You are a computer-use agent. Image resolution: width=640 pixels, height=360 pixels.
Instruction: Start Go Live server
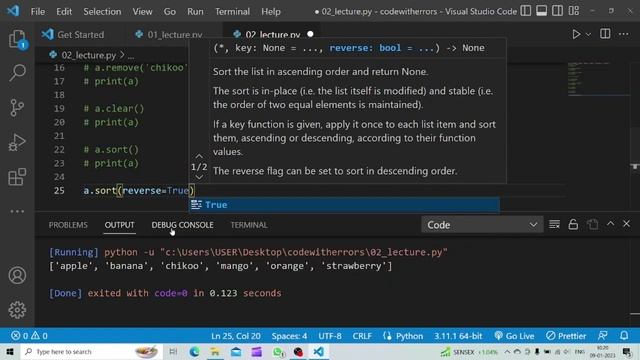514,336
